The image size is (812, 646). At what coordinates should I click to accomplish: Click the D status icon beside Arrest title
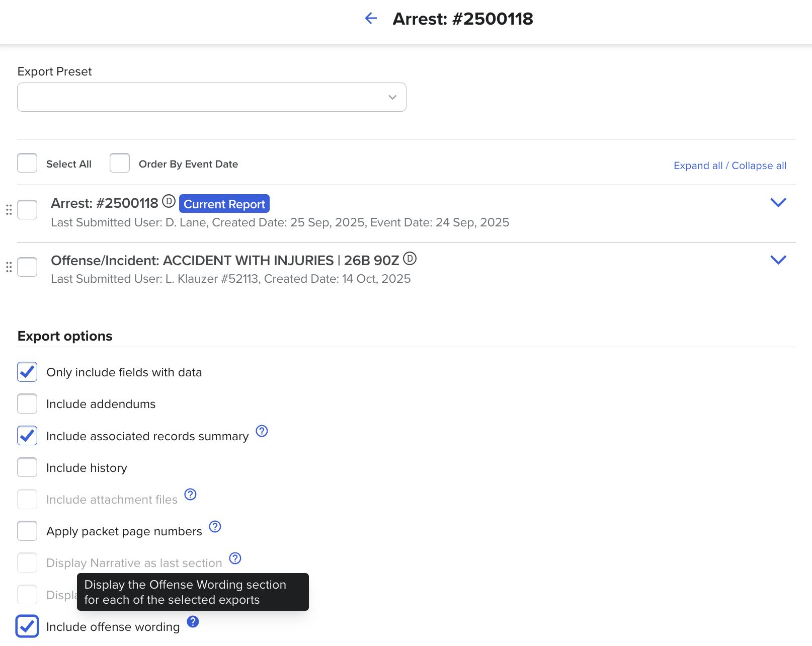click(169, 202)
